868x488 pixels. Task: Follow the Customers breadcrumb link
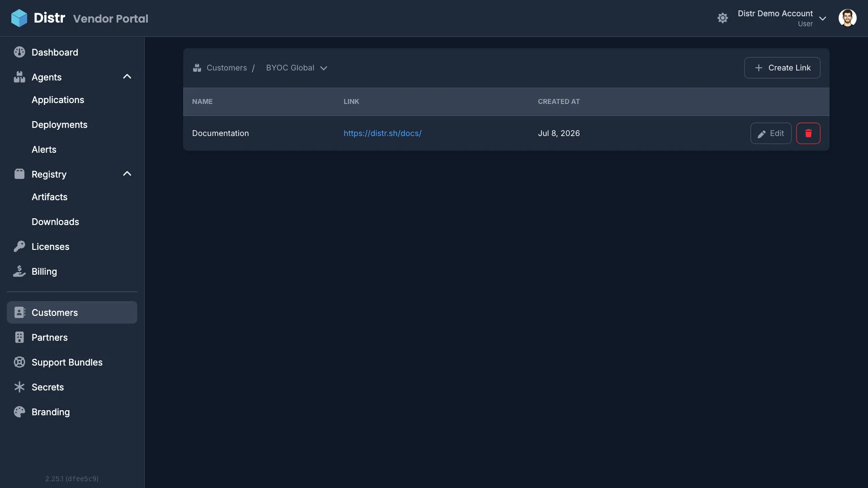click(x=226, y=68)
